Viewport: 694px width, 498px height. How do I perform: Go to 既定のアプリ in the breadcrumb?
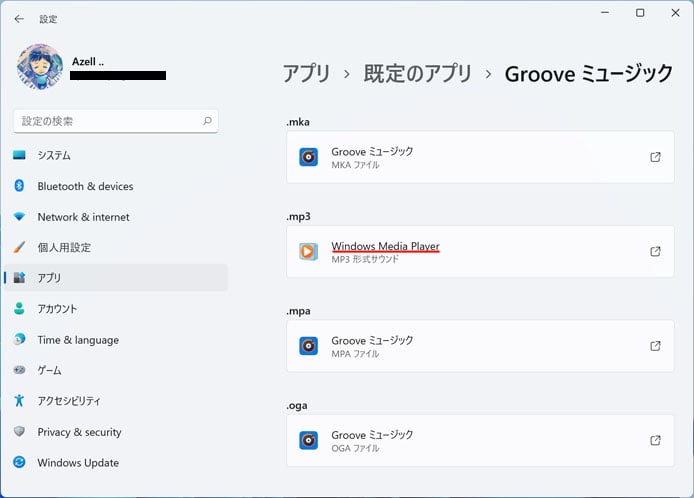pyautogui.click(x=418, y=73)
